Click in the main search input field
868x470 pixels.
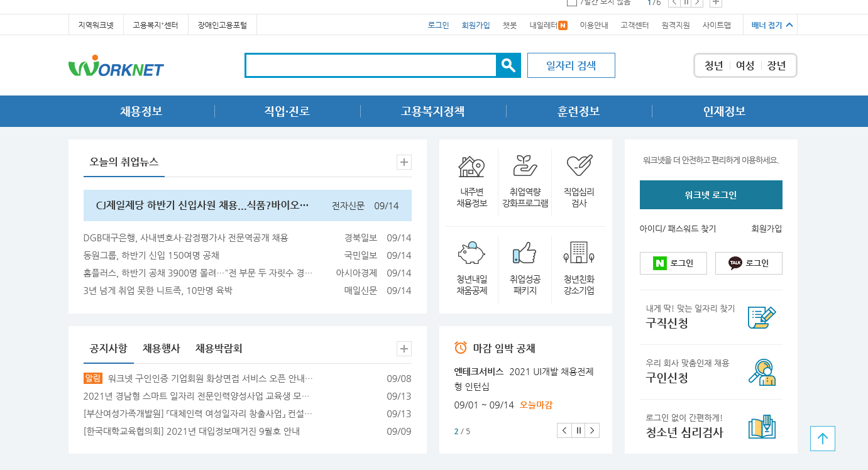click(371, 65)
